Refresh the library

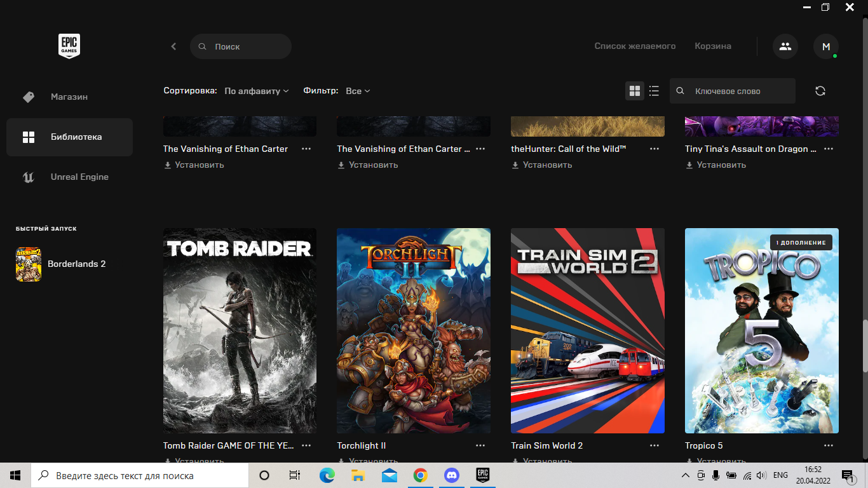coord(820,91)
